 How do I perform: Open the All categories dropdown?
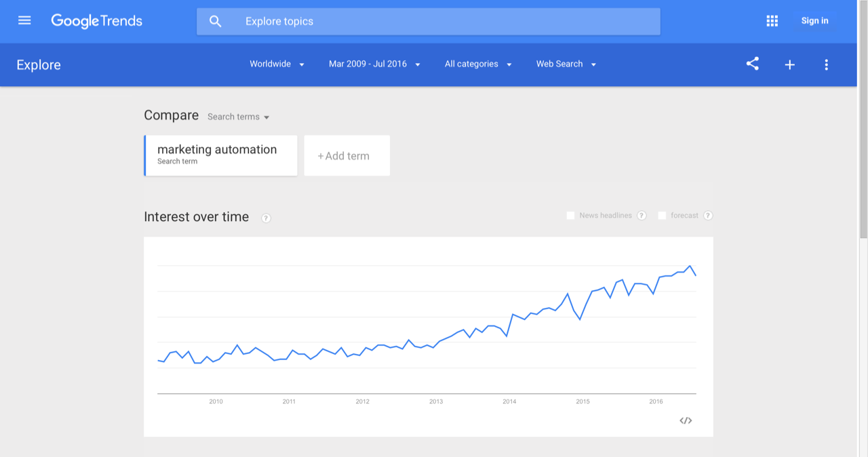[478, 64]
